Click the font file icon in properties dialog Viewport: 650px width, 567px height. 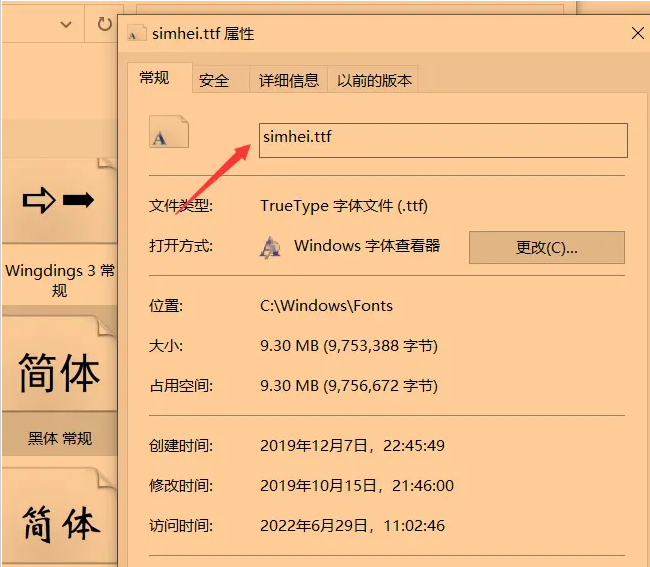click(169, 131)
